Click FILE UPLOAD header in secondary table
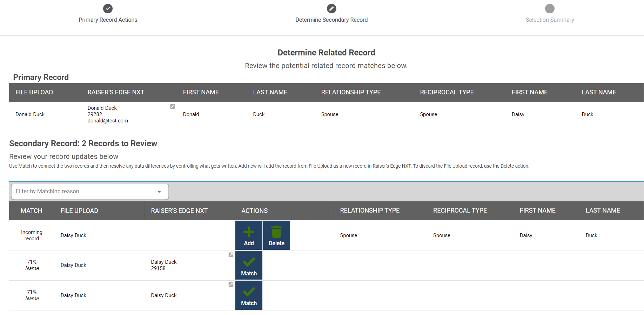644x315 pixels. click(79, 211)
